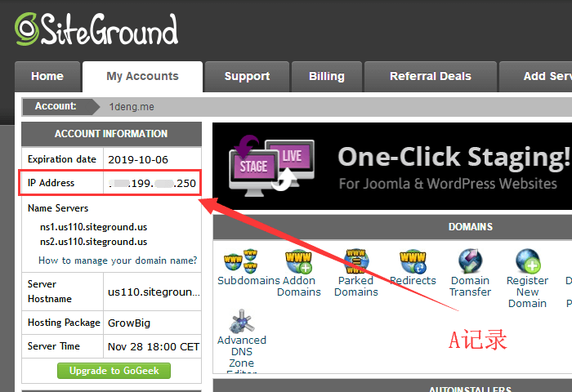Select expiration date value 2019-10-06
572x392 pixels.
(138, 160)
